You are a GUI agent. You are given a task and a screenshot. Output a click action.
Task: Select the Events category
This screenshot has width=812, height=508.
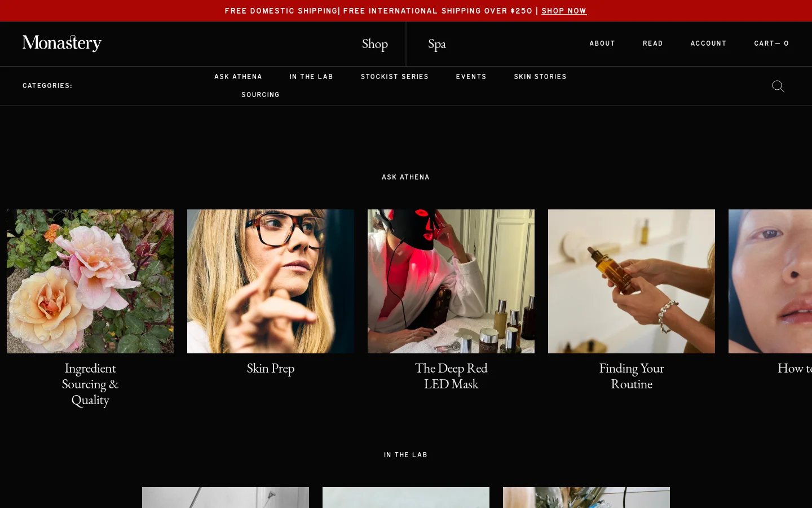coord(471,77)
